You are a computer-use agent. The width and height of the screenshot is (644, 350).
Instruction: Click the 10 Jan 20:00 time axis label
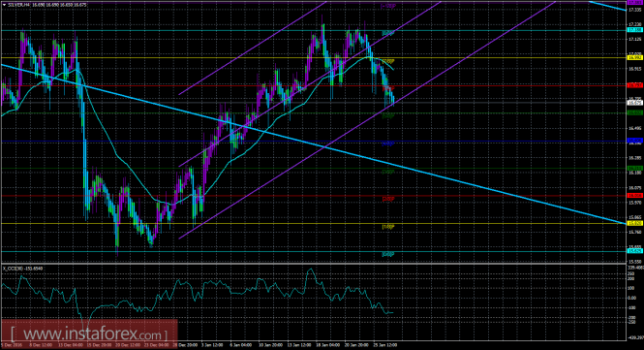(270, 345)
